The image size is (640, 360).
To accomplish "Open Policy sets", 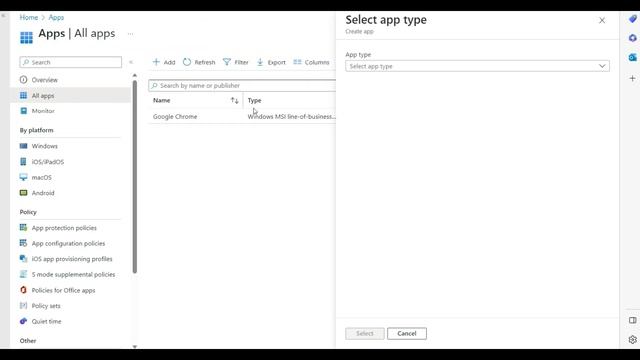I will pyautogui.click(x=46, y=306).
